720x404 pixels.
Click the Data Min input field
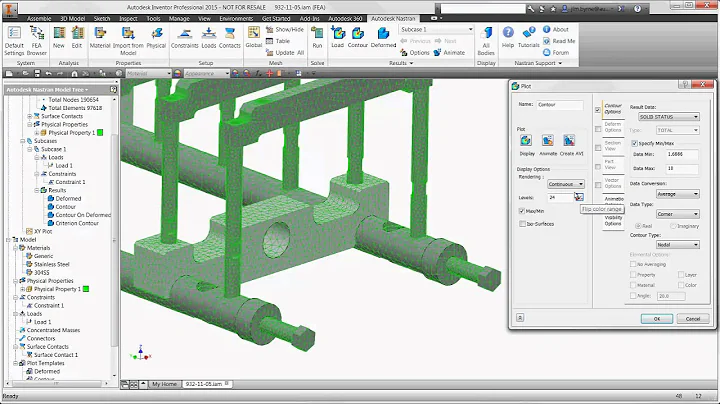click(682, 154)
